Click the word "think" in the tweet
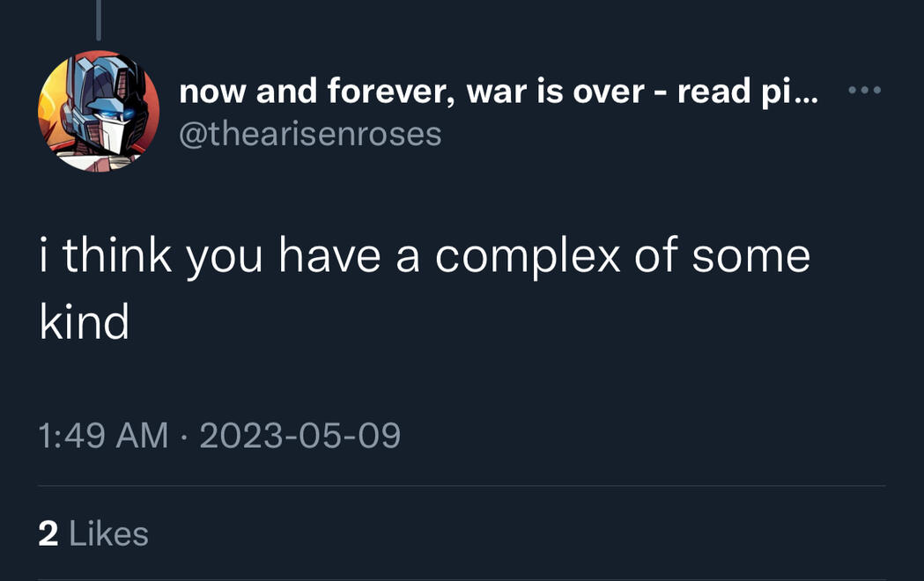 [117, 256]
